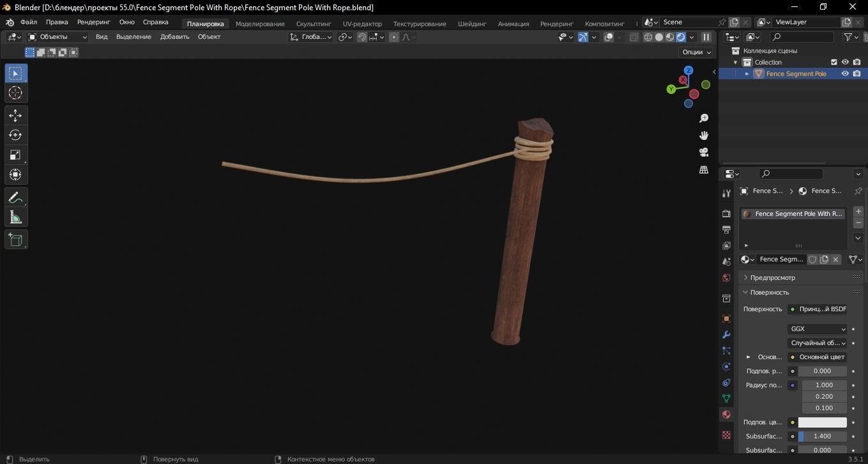Hide Fence Segment Pole in viewport
This screenshot has width=868, height=464.
click(x=845, y=73)
